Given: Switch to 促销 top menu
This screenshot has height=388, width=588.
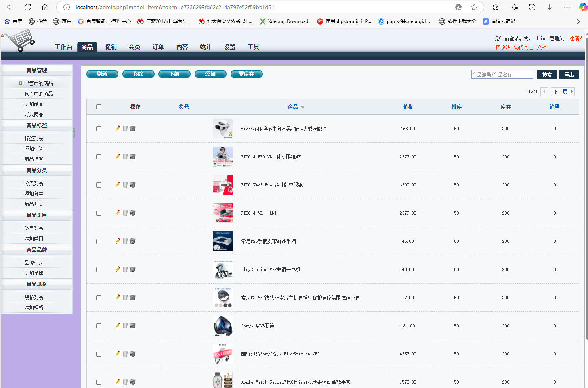Looking at the screenshot, I should click(111, 47).
